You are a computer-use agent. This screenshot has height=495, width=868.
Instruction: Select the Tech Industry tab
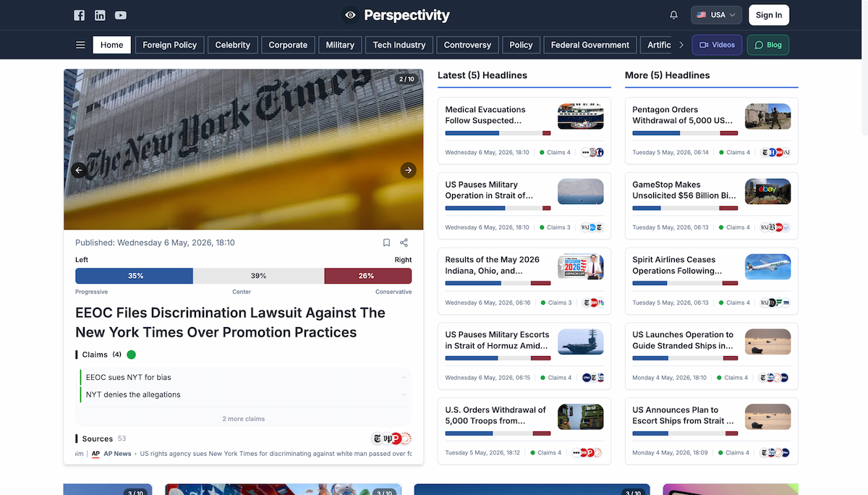[x=399, y=45]
